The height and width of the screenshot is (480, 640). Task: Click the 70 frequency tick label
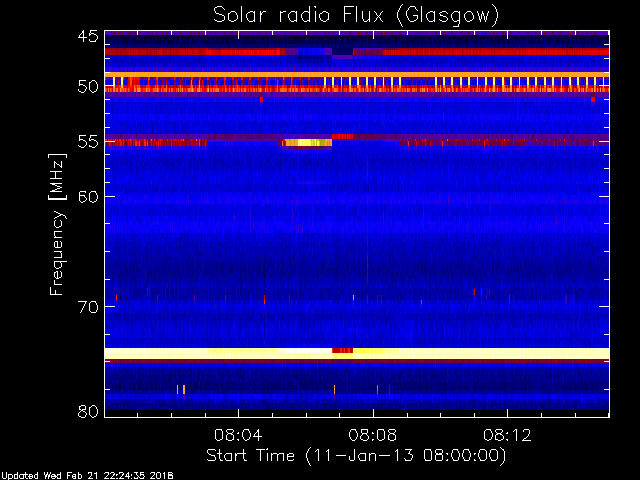pyautogui.click(x=88, y=307)
